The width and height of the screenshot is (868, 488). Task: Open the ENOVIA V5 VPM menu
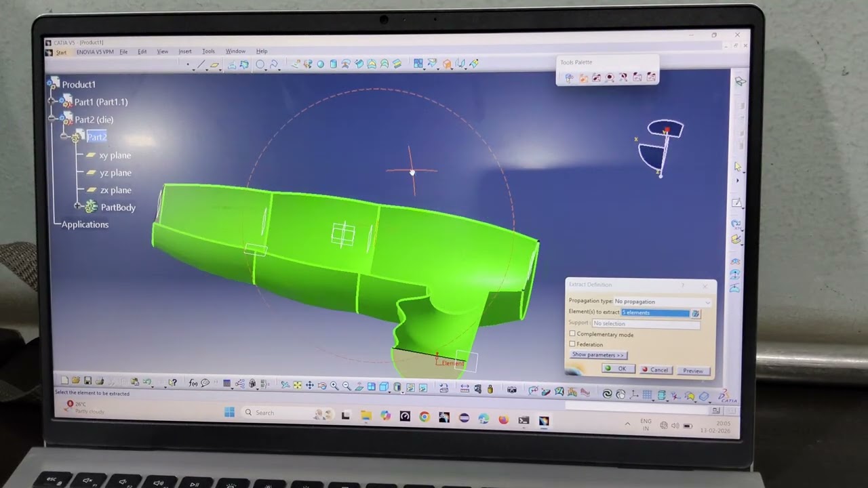coord(95,52)
